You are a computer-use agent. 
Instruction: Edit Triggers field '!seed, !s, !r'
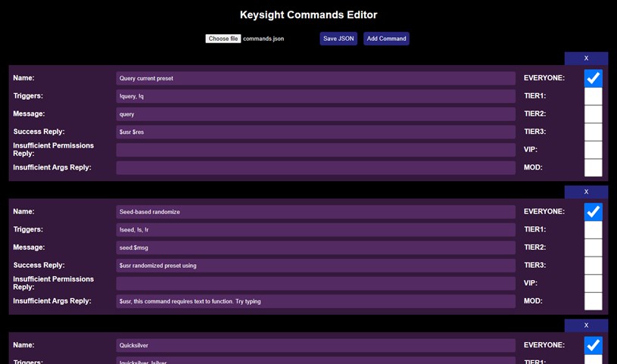click(x=316, y=230)
